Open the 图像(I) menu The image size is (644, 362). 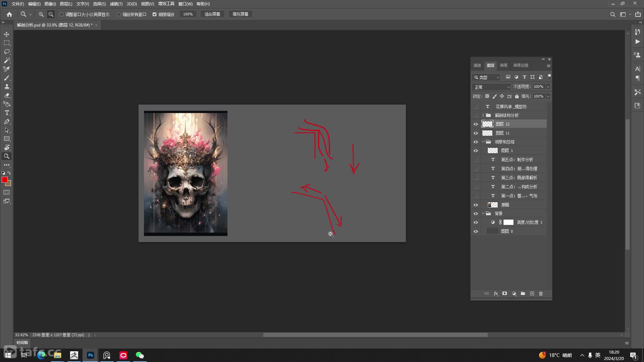point(50,4)
